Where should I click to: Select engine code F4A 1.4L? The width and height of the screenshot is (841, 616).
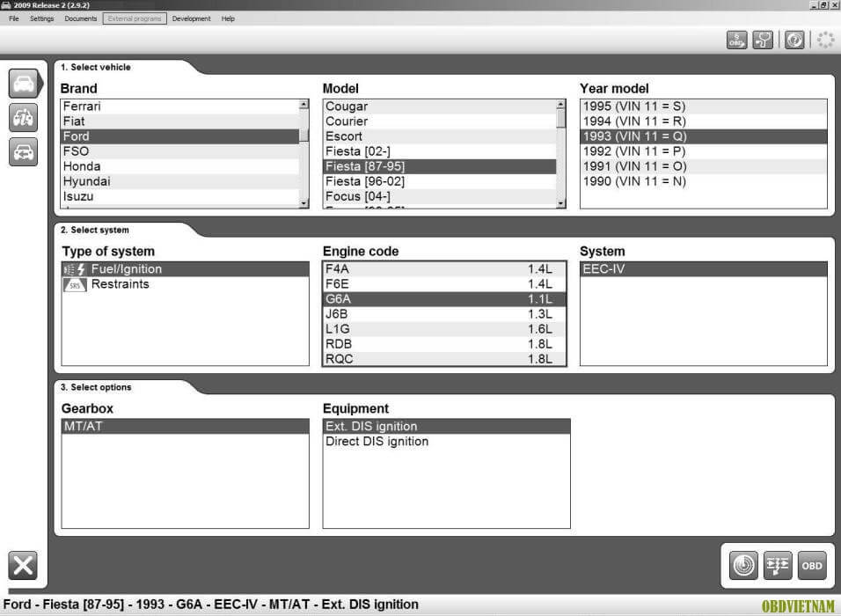point(444,268)
